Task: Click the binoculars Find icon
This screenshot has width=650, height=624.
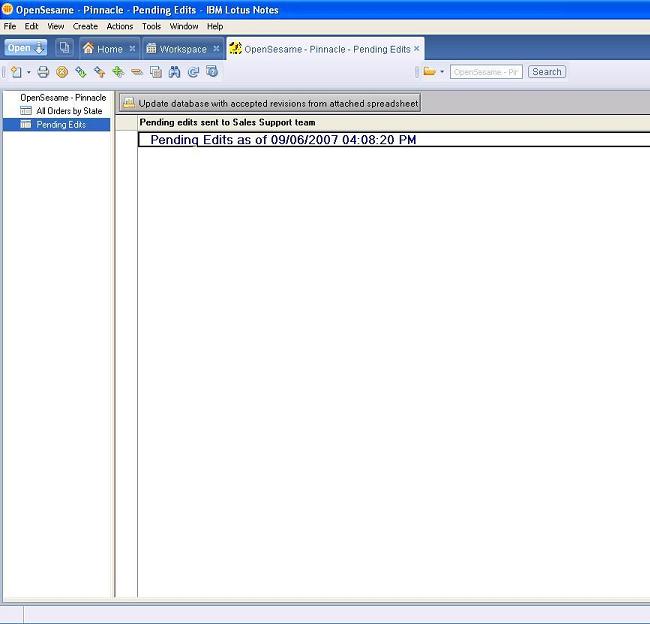Action: pyautogui.click(x=174, y=72)
